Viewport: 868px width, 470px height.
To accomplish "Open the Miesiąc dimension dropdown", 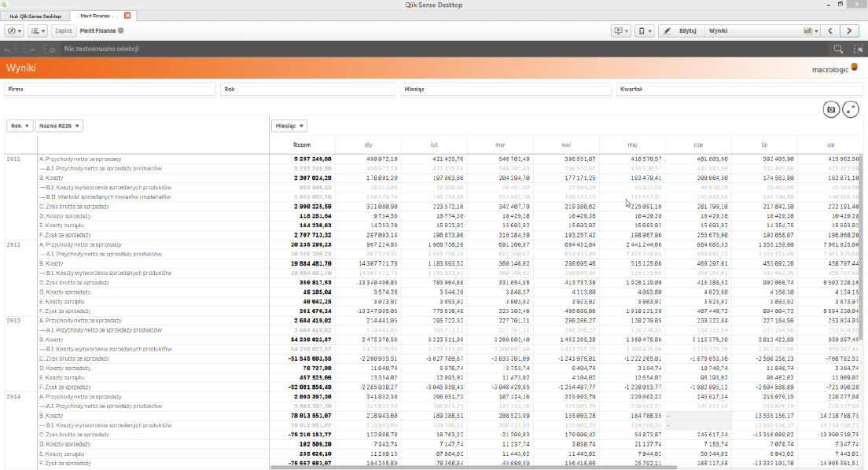I will [289, 126].
